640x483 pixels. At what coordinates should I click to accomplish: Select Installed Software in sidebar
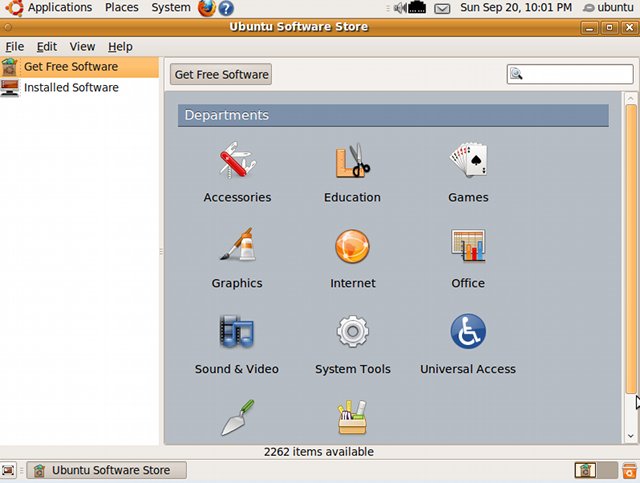point(79,87)
